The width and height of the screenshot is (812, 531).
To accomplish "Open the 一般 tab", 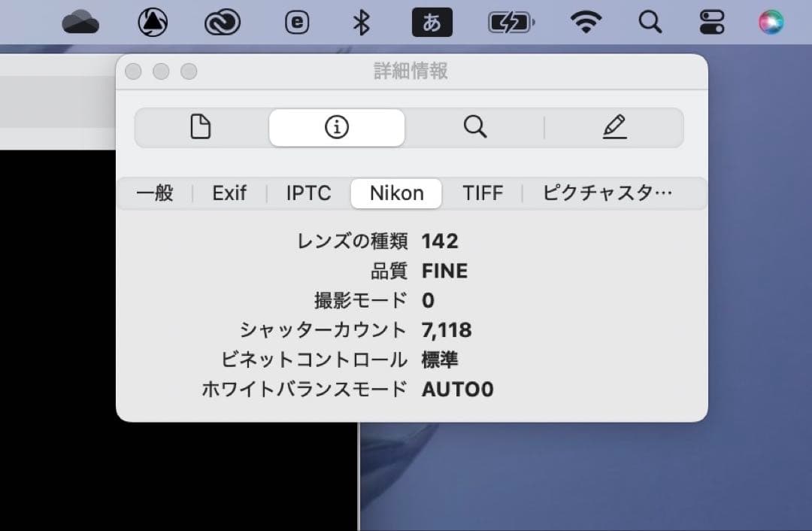I will [x=154, y=193].
